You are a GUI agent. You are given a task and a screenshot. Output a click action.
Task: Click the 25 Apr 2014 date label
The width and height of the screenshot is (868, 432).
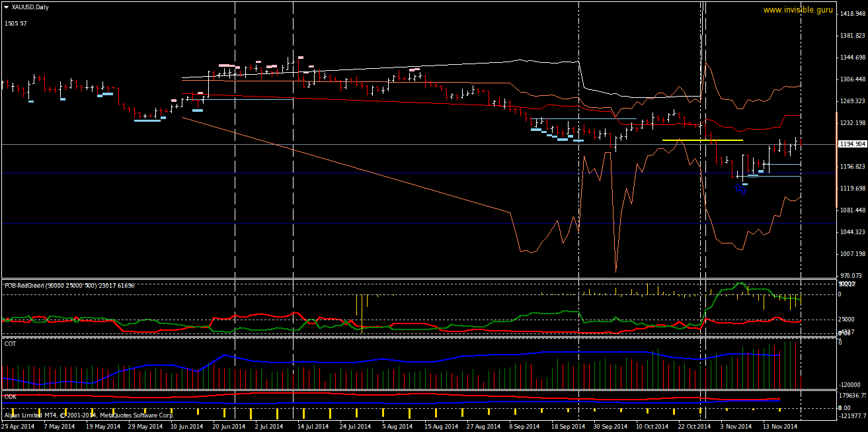tap(18, 427)
